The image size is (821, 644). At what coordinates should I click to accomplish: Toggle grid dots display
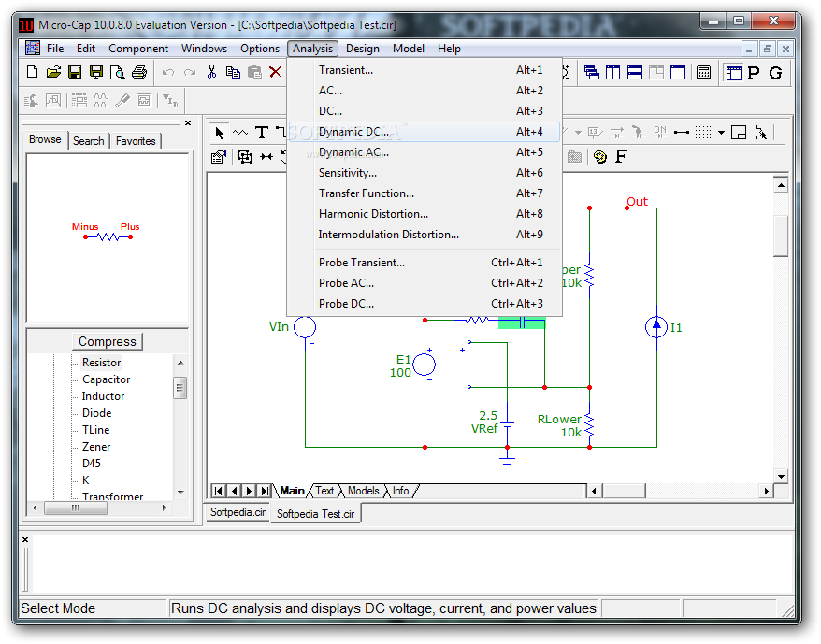[703, 133]
